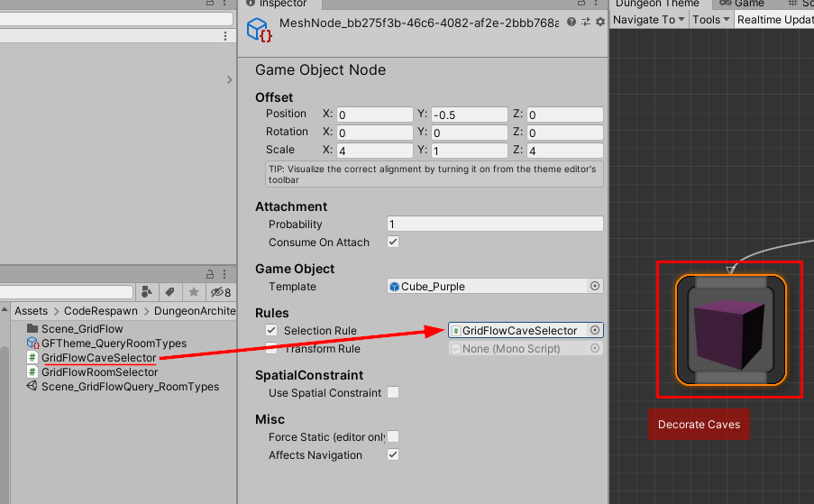Enable the Use Spatial Constraint checkbox
The height and width of the screenshot is (504, 814).
click(393, 392)
